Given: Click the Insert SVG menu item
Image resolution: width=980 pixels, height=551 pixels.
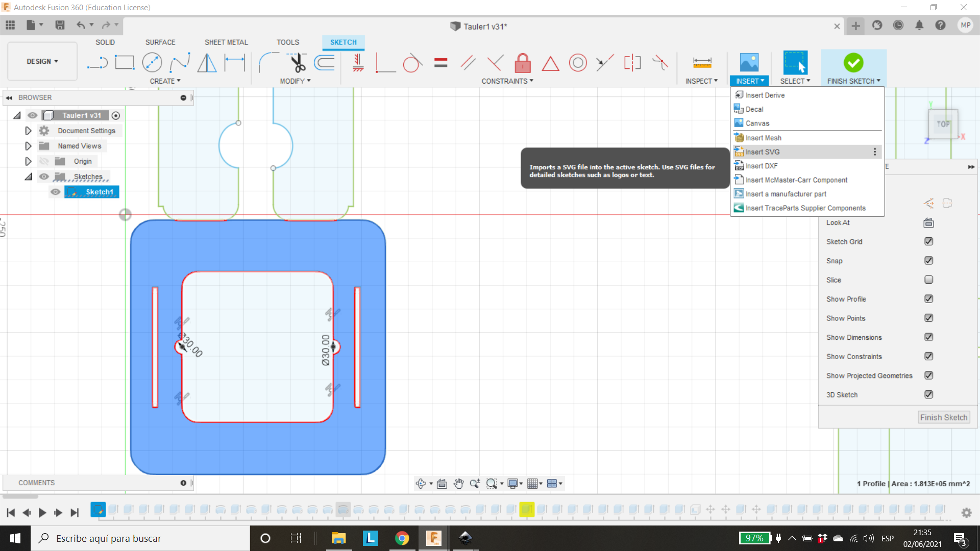Looking at the screenshot, I should click(763, 152).
